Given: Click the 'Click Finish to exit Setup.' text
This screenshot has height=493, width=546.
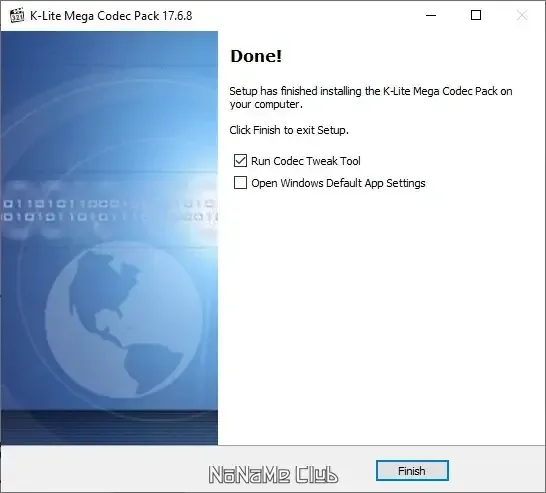Looking at the screenshot, I should click(289, 130).
